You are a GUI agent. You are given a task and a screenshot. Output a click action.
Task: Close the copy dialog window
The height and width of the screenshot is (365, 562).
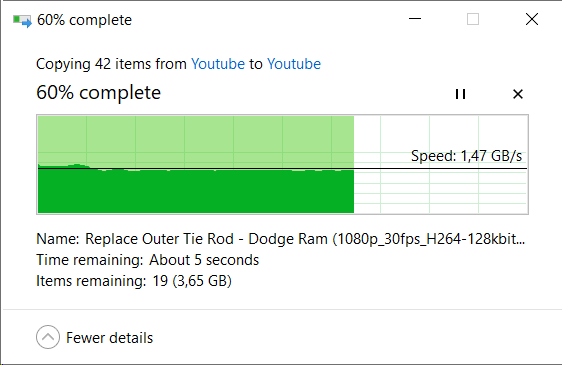(x=532, y=19)
